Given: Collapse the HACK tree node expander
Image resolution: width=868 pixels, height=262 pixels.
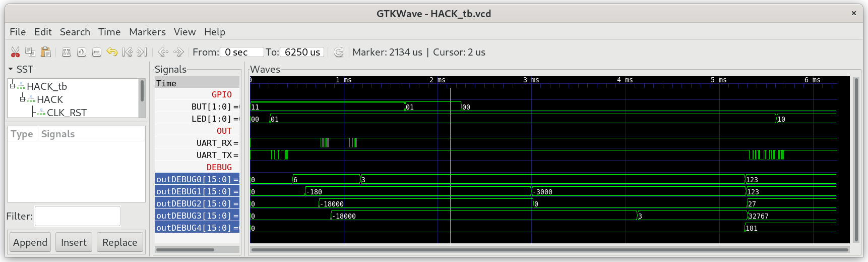Looking at the screenshot, I should click(x=23, y=99).
